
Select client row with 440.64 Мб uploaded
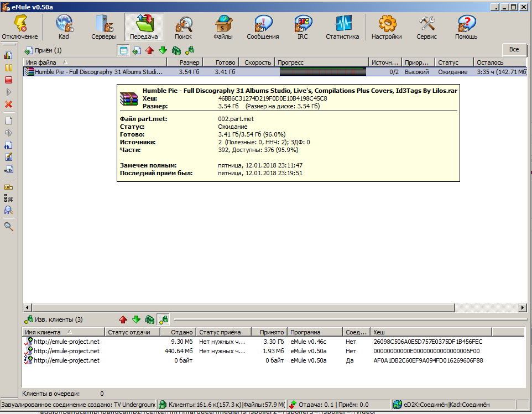(x=274, y=351)
